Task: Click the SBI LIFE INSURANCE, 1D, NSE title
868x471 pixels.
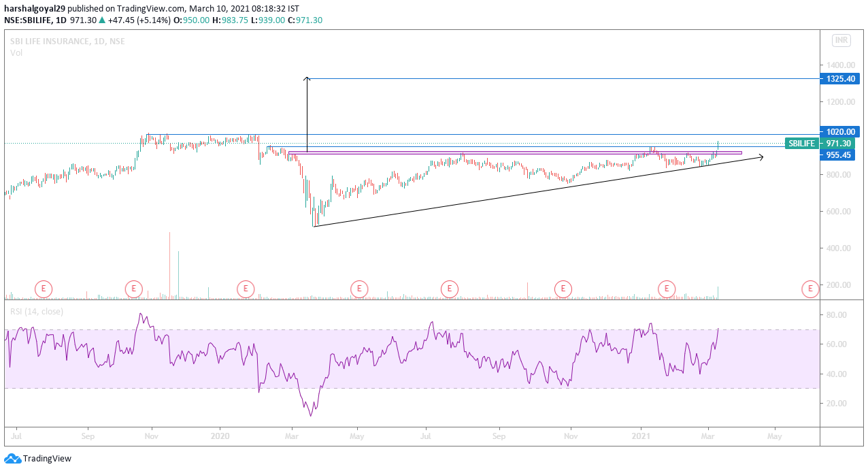Action: tap(67, 41)
